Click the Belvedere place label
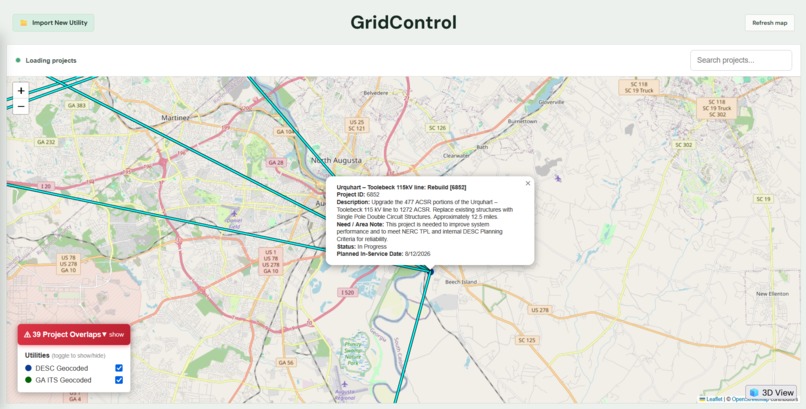 [x=376, y=93]
